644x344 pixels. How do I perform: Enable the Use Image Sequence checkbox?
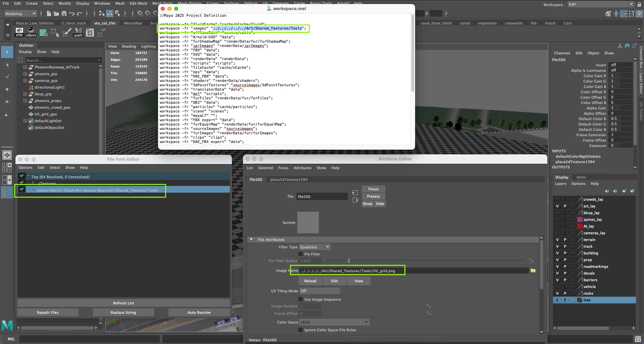tap(301, 299)
